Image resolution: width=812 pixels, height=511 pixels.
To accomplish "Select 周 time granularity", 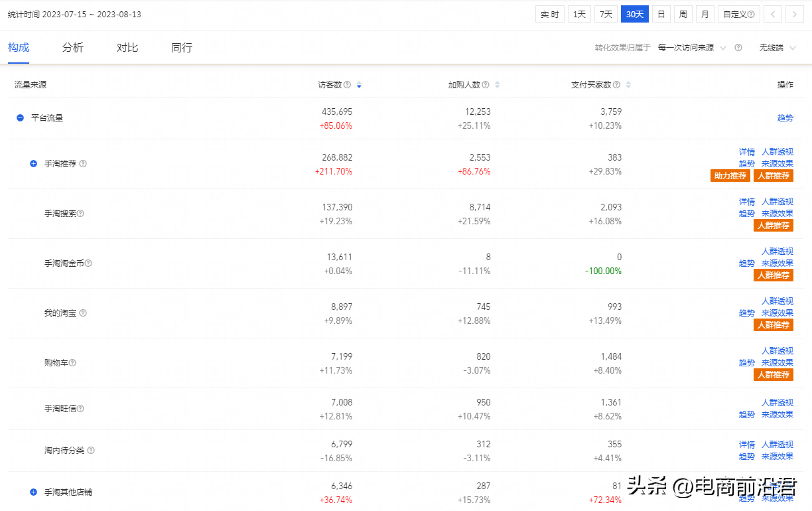I will tap(683, 14).
